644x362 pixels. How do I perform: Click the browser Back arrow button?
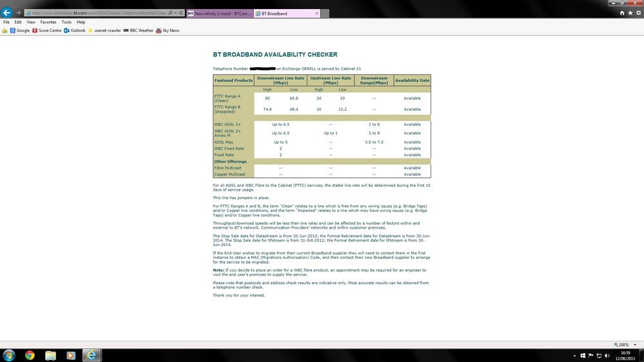pyautogui.click(x=6, y=13)
